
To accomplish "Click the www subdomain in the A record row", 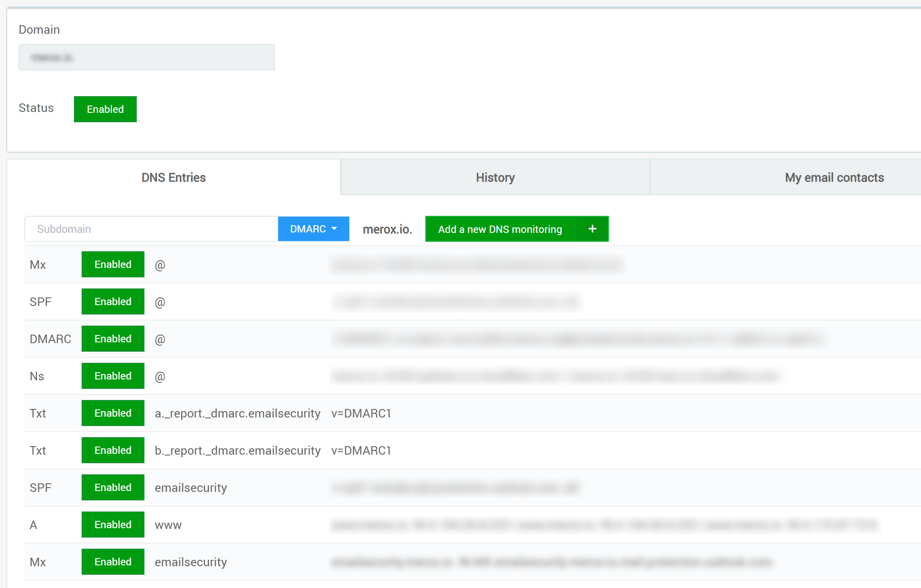I will coord(168,525).
